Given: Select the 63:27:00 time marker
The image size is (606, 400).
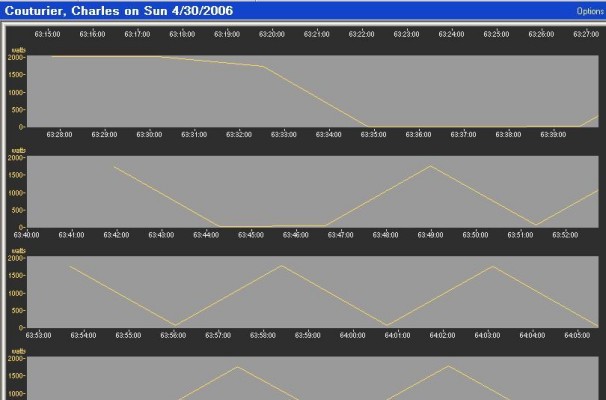Looking at the screenshot, I should (x=586, y=34).
